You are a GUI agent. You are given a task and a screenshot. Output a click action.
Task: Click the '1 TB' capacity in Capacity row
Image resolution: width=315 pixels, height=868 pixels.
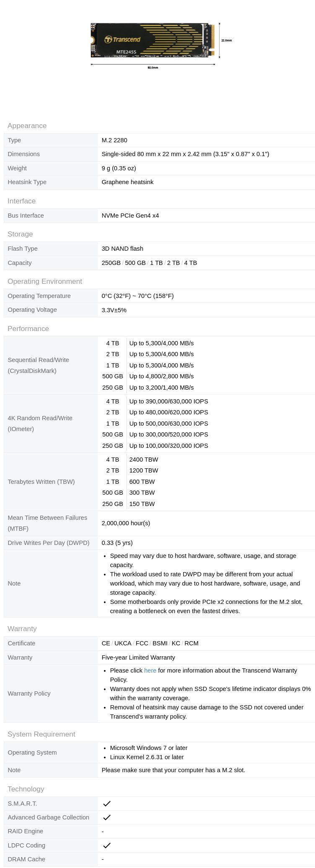click(x=156, y=263)
